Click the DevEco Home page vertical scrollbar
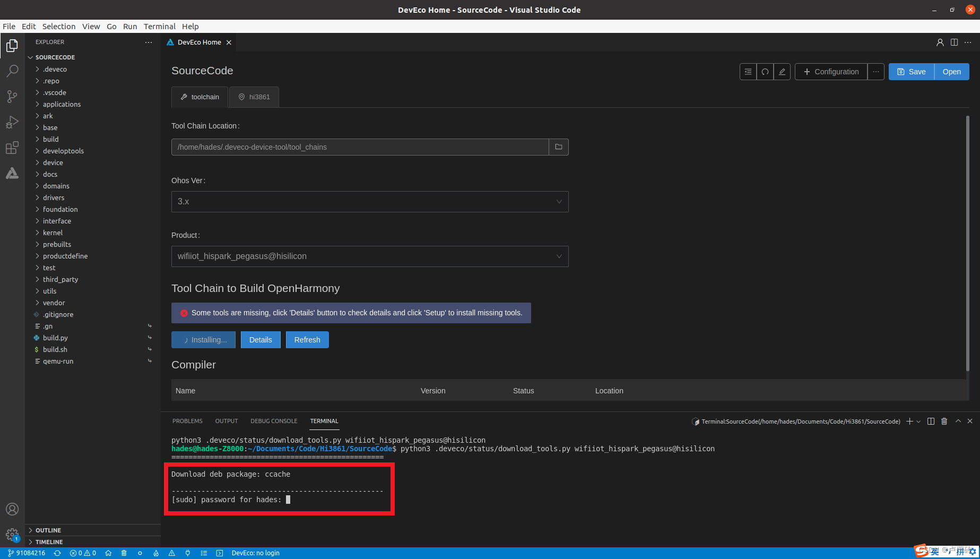This screenshot has width=980, height=559. coord(967,243)
